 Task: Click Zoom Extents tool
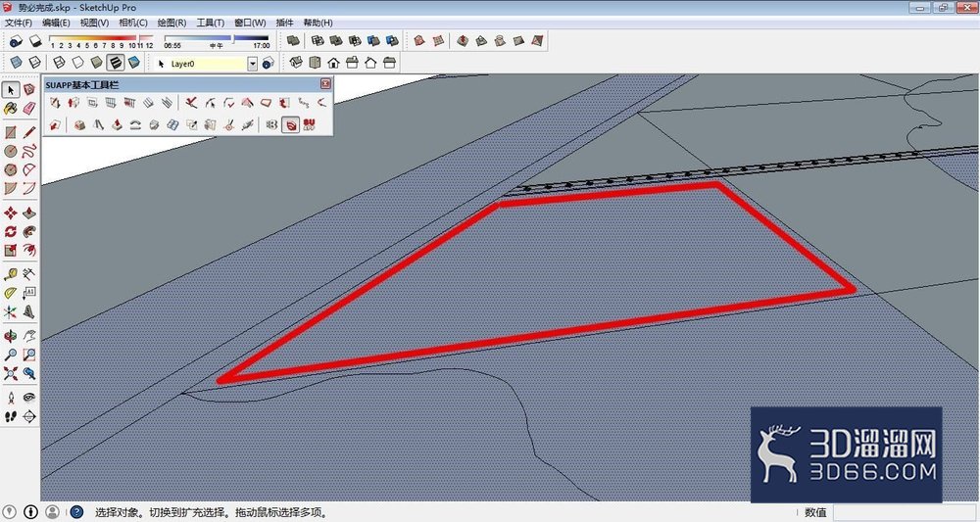pyautogui.click(x=11, y=373)
